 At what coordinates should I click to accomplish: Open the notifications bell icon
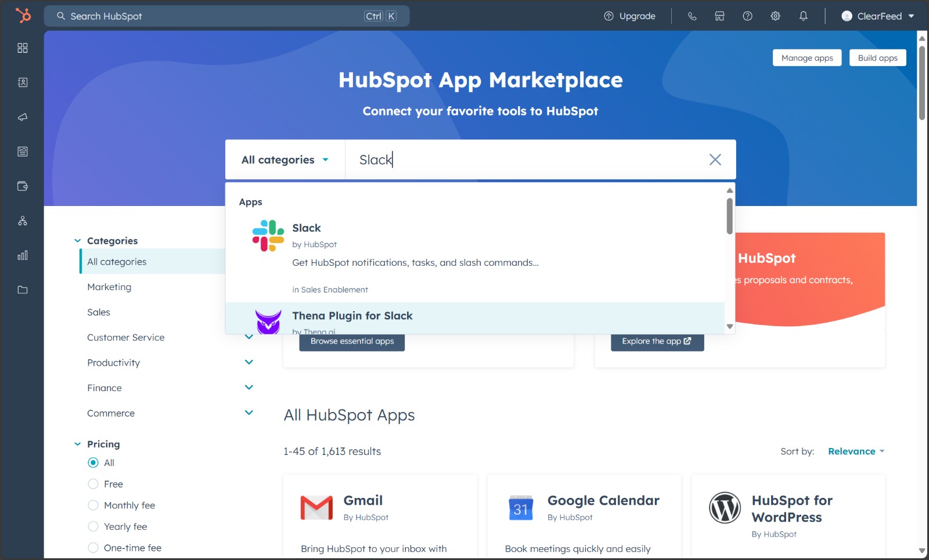803,16
